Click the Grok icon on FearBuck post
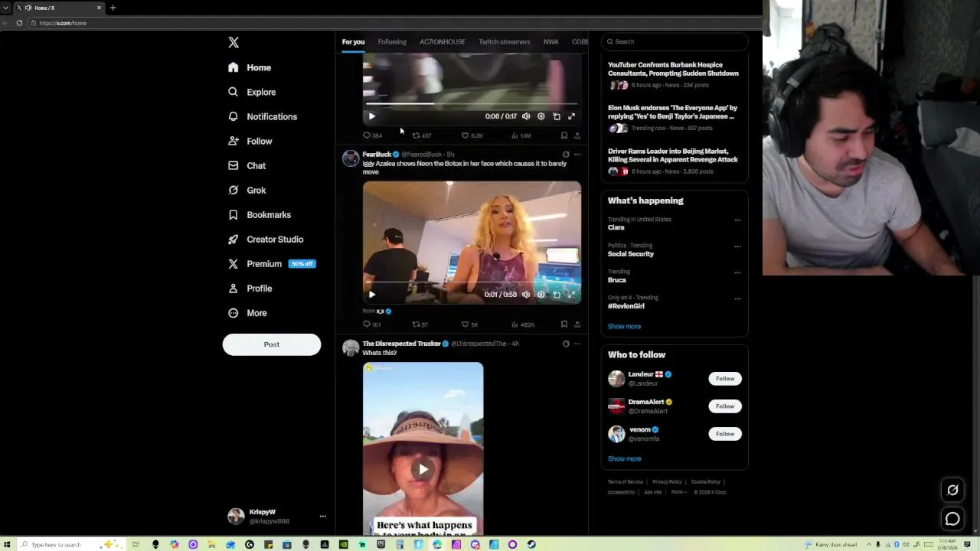Screen dimensions: 980x551 tap(566, 155)
